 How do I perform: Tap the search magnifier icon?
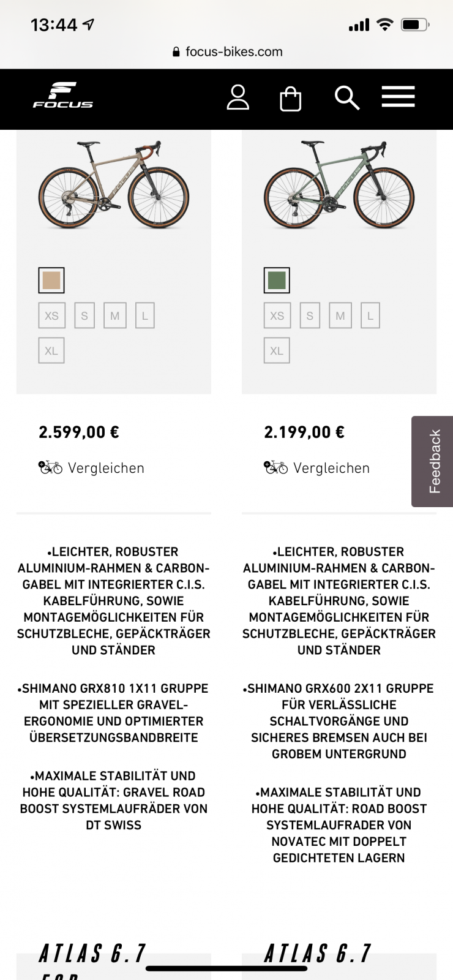346,98
